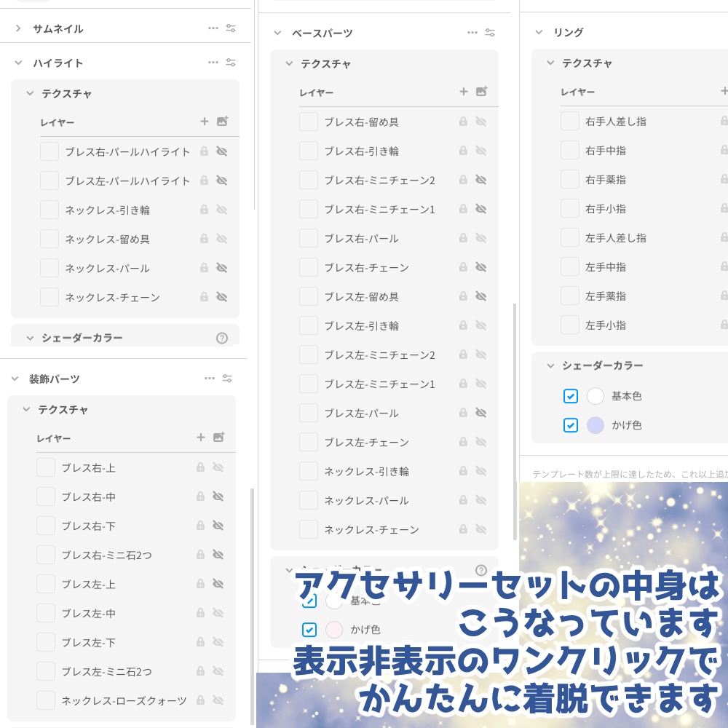Click the settings icon on the サムネイル header
Image resolution: width=728 pixels, height=728 pixels.
coord(231,28)
